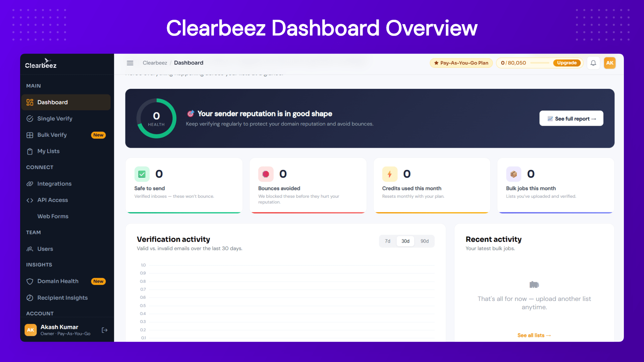The image size is (644, 362).
Task: Click the Bounces avoided stat card
Action: point(308,185)
